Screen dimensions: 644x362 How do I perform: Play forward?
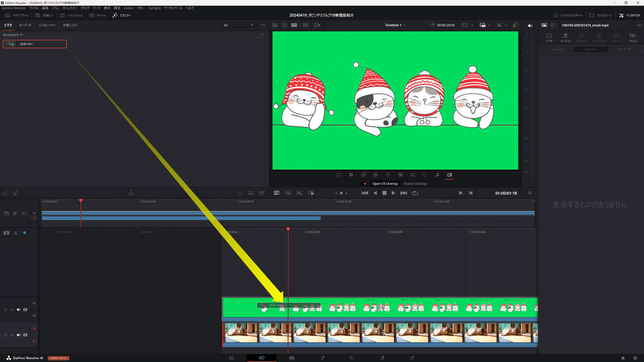pos(393,193)
